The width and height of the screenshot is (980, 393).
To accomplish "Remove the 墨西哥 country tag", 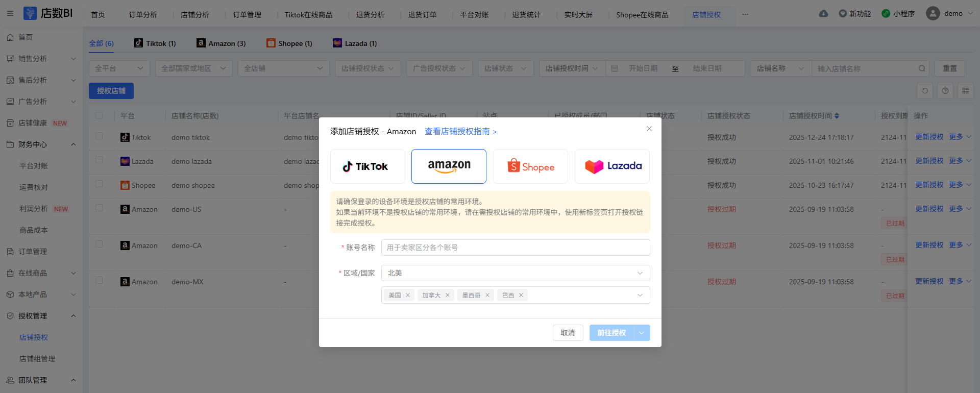I will (x=487, y=295).
